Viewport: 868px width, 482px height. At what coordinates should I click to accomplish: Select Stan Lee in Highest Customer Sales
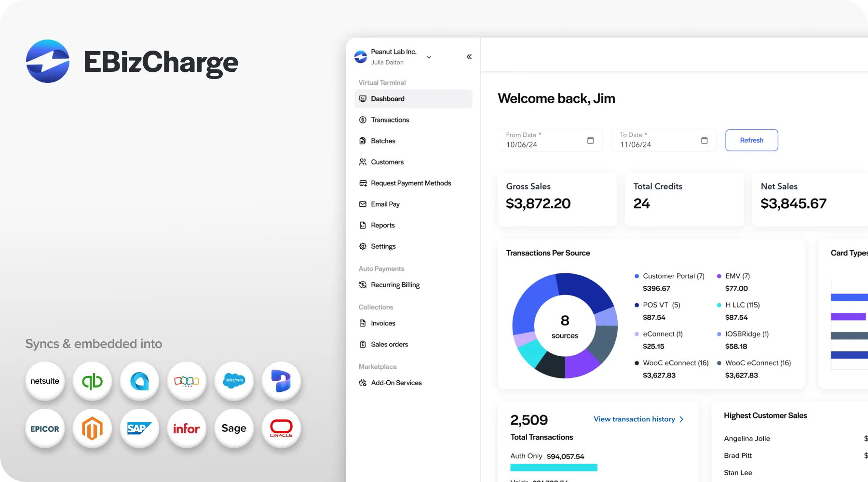[738, 473]
